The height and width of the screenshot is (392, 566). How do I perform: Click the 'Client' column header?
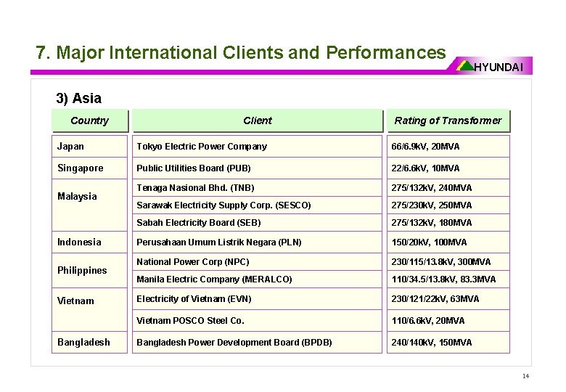pos(258,121)
